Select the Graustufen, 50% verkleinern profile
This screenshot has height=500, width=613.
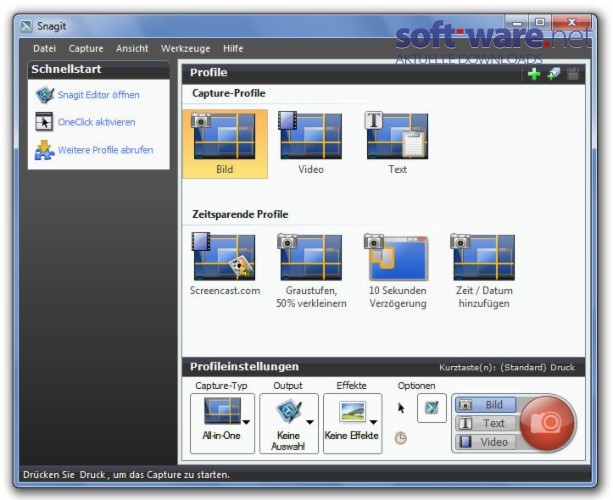[311, 271]
